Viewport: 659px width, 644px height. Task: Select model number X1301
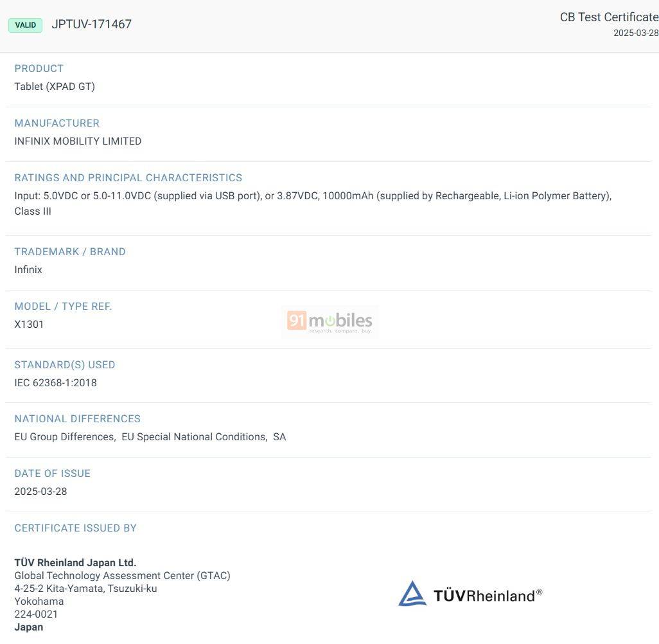[x=29, y=325]
